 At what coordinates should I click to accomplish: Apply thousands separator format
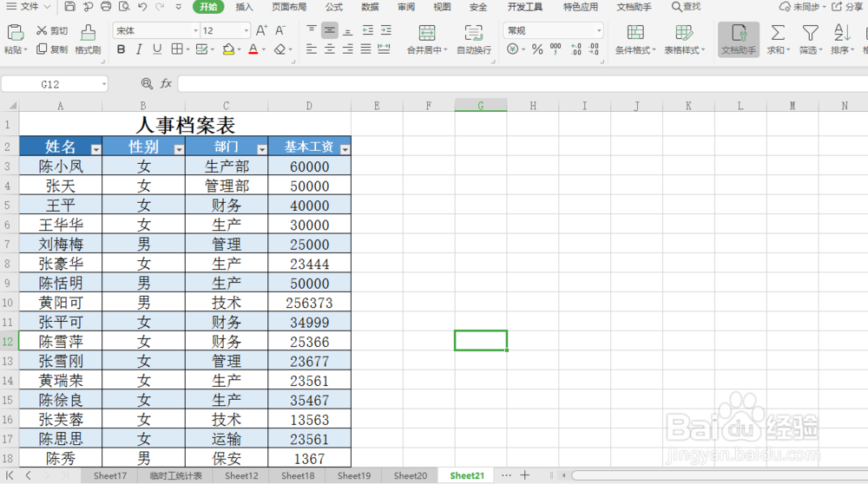[x=556, y=49]
